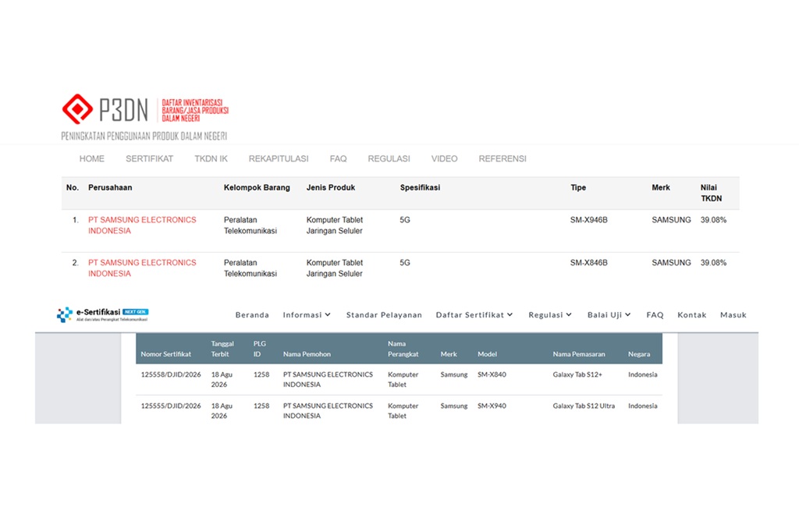
Task: Click the 39.08% value for SM-X946B
Action: [x=713, y=220]
